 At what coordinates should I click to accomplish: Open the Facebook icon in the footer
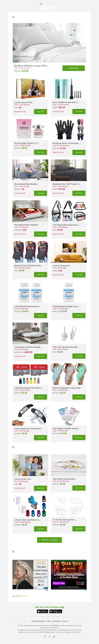click(x=49, y=636)
